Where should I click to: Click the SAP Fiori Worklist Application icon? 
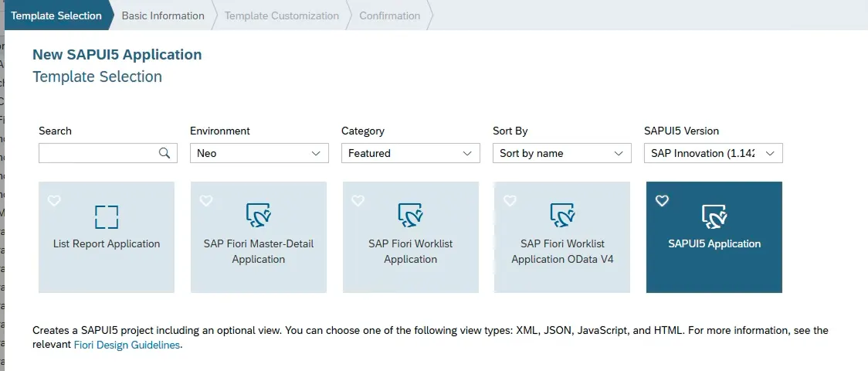pos(411,216)
